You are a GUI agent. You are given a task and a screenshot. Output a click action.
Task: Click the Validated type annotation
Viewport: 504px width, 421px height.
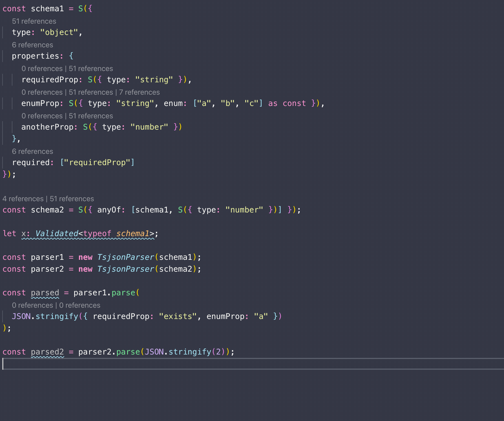[57, 233]
